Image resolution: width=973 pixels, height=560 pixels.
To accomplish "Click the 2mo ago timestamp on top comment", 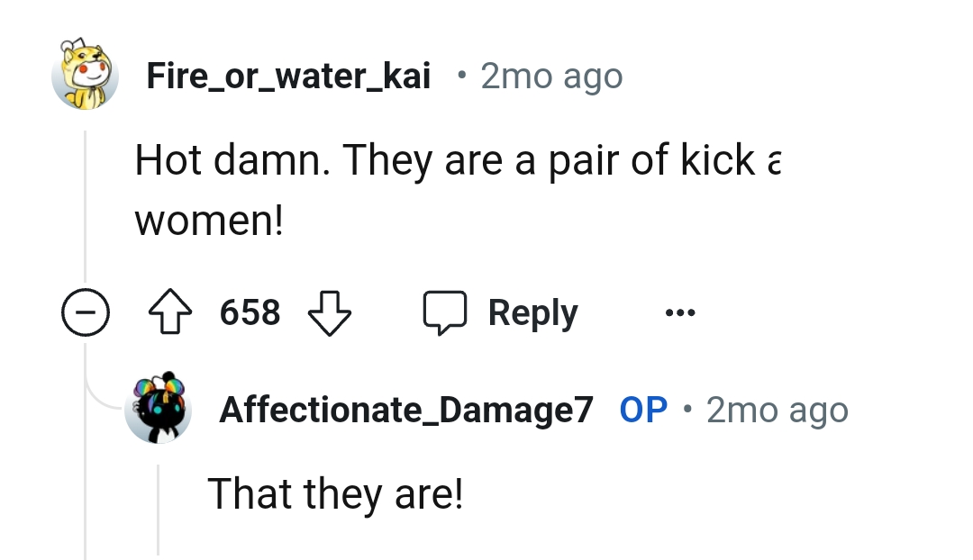I will click(550, 76).
